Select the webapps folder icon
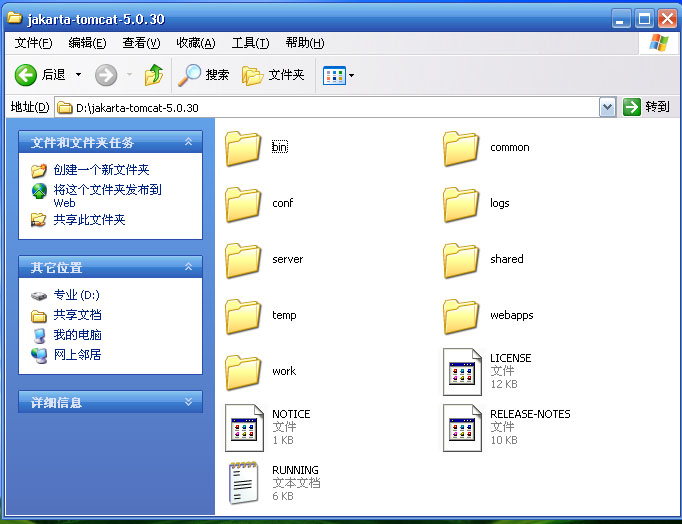 (461, 316)
